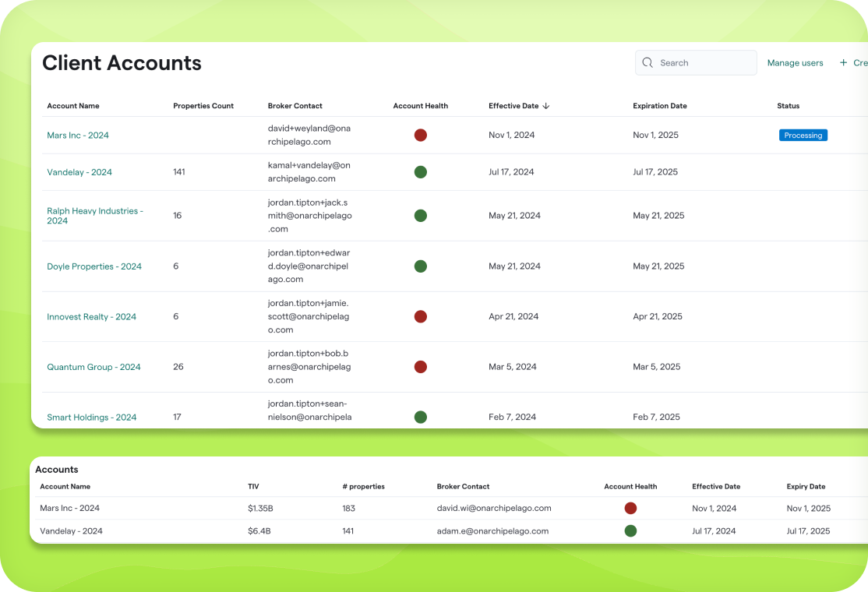Viewport: 868px width, 592px height.
Task: Click red health dot in lower Accounts Mars Inc row
Action: [x=630, y=508]
